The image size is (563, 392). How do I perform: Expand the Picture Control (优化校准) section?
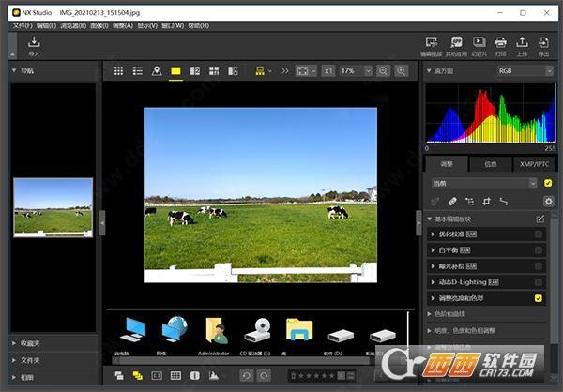[433, 234]
